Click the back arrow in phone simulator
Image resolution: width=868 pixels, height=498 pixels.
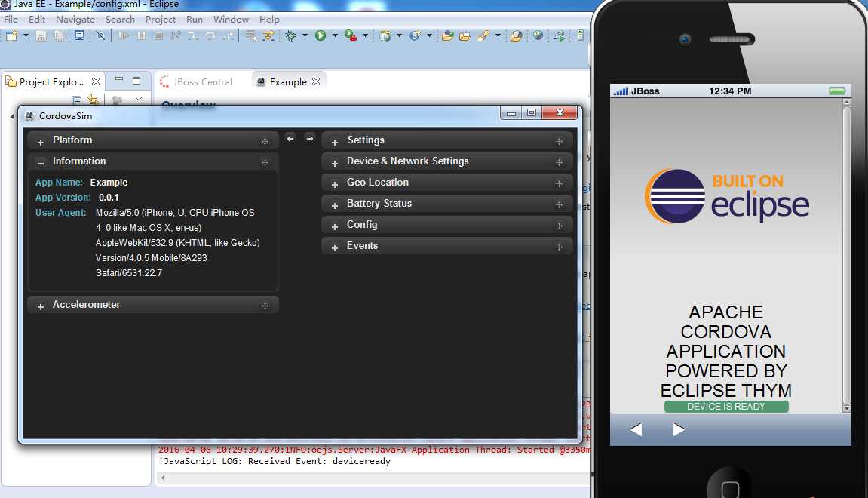[636, 429]
